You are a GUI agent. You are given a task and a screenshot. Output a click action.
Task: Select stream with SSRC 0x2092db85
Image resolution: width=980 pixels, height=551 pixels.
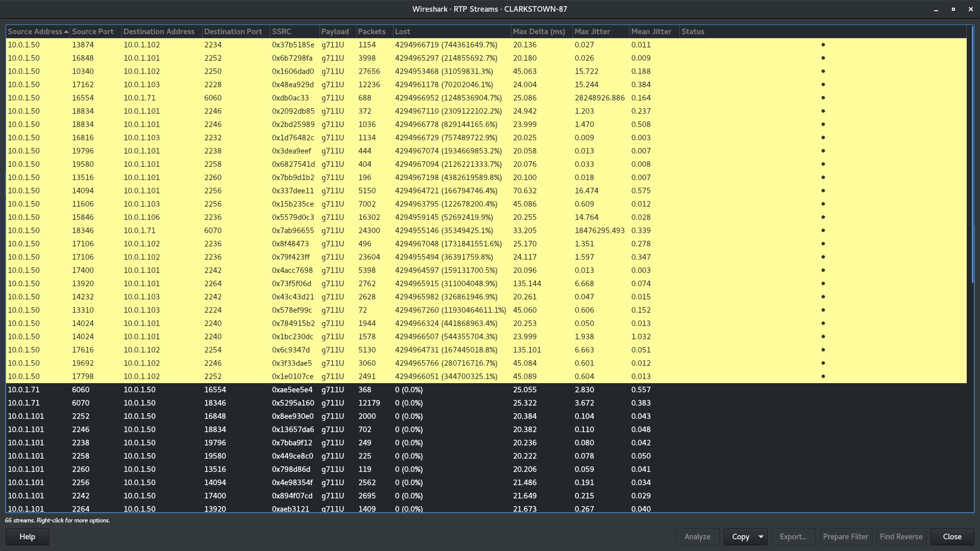[x=486, y=111]
